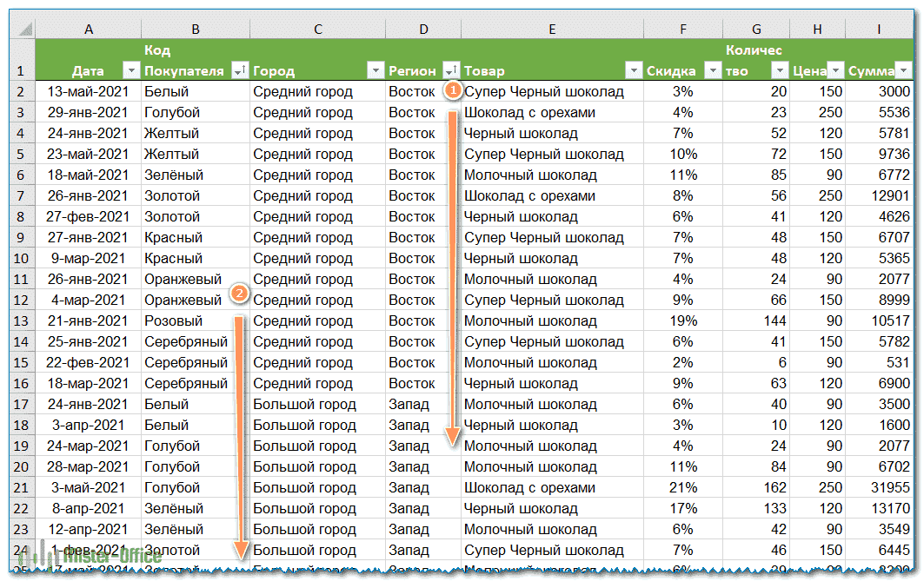Viewport: 924px width, 588px height.
Task: Open the Скидка filter dropdown arrow
Action: click(x=712, y=71)
